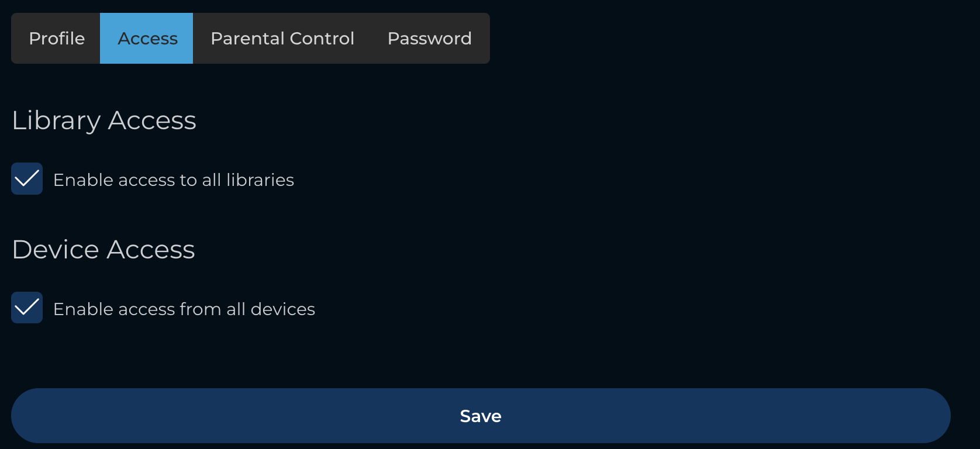Confirm changes with Save
Image resolution: width=980 pixels, height=449 pixels.
[481, 416]
